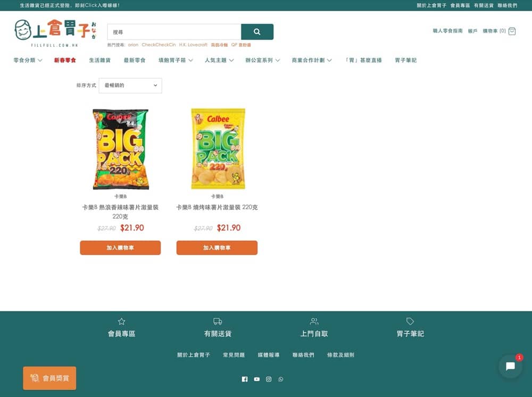Open 聯絡我們 footer link
The image size is (532, 397).
click(303, 355)
